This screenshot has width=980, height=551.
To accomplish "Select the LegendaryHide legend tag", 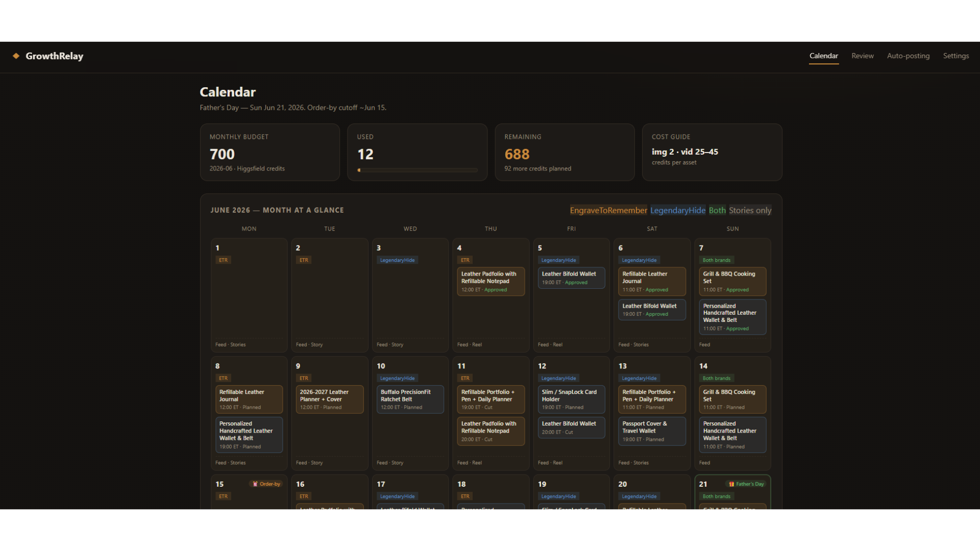I will click(678, 210).
